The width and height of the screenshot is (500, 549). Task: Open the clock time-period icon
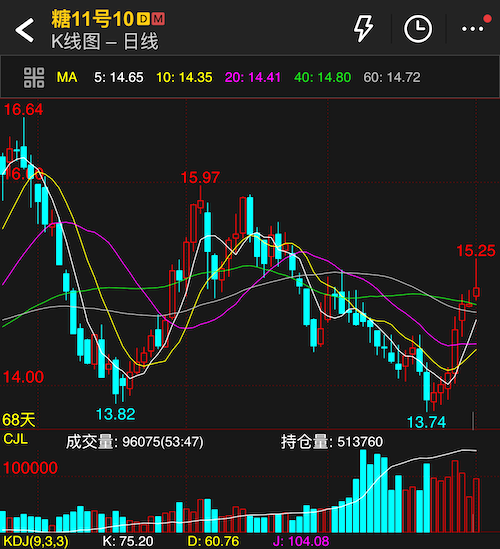[418, 29]
